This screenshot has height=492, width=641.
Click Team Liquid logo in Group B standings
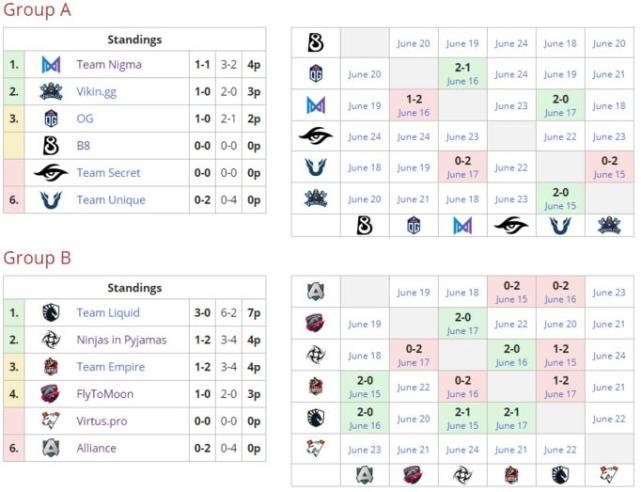point(51,313)
